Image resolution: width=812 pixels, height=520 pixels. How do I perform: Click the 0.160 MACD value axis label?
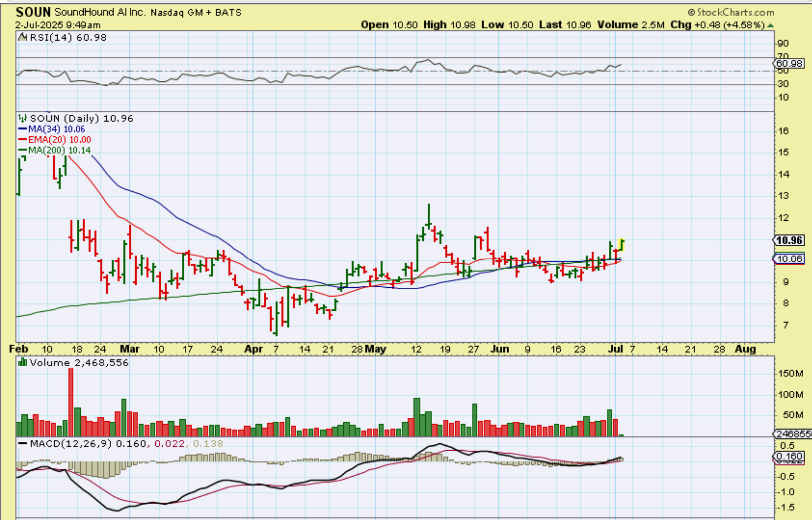(x=789, y=456)
